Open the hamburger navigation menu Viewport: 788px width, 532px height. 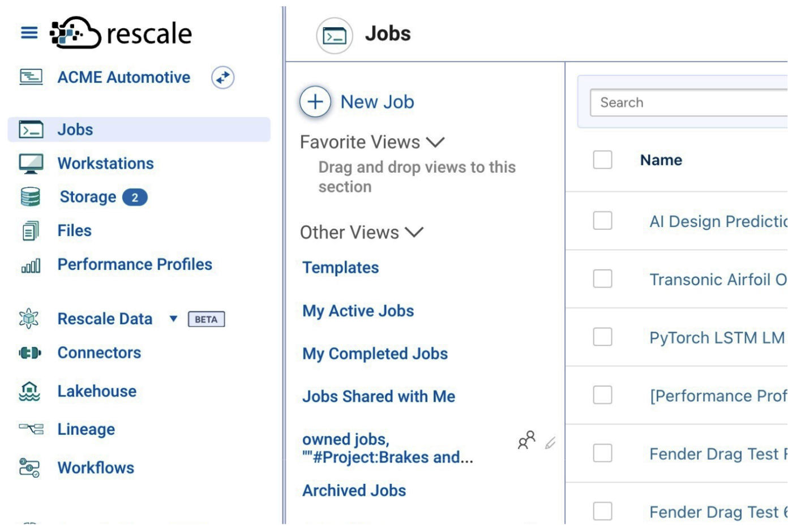coord(29,33)
